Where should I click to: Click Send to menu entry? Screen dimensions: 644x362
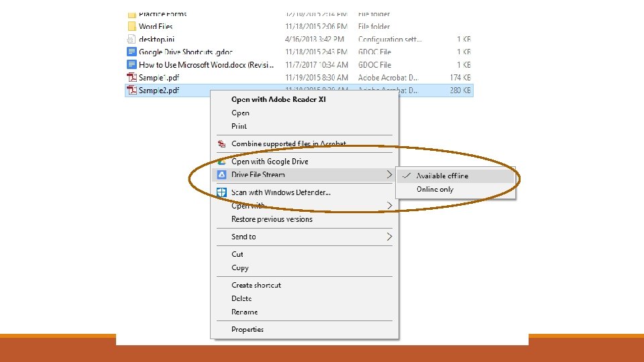point(244,237)
